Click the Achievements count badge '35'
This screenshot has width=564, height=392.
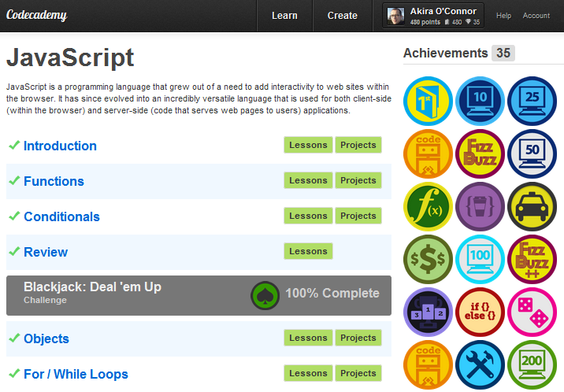tap(503, 54)
